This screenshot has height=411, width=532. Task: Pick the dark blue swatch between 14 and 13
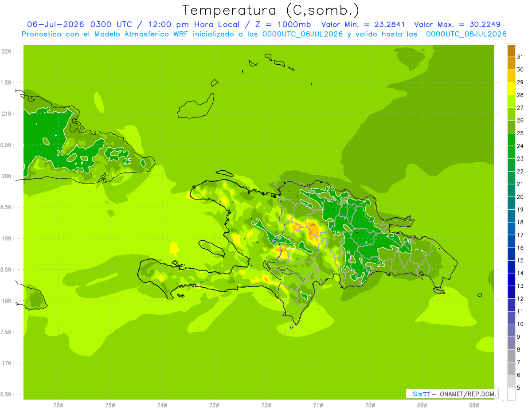click(511, 279)
